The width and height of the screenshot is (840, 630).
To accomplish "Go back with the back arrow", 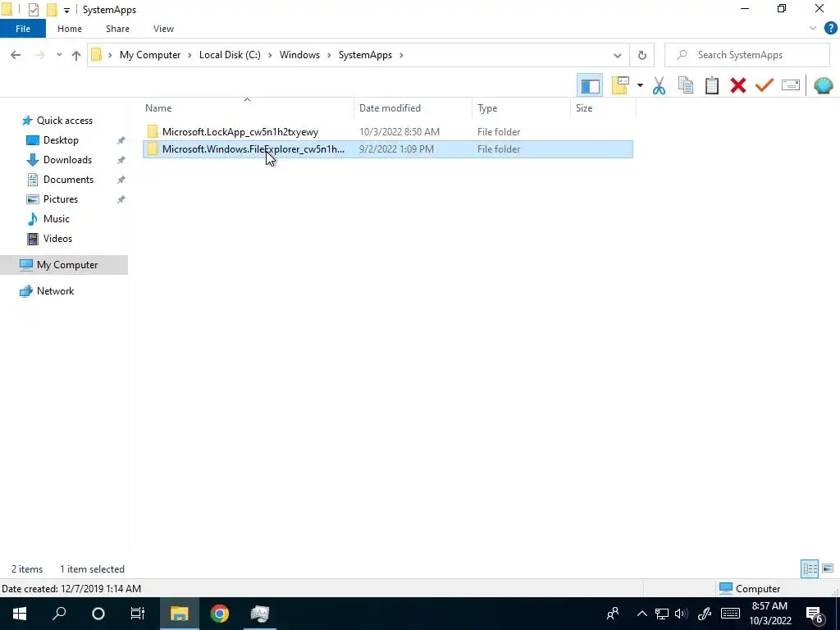I will click(x=16, y=55).
